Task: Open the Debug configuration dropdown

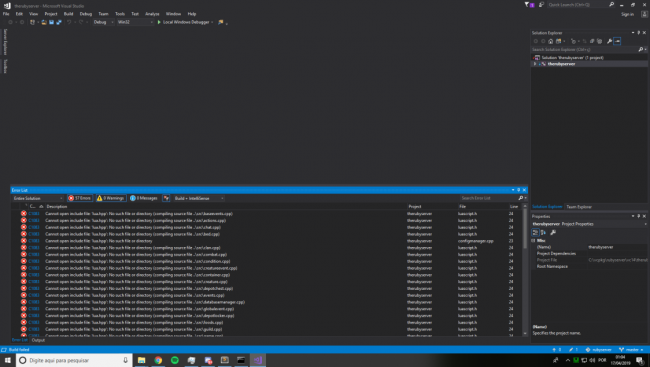Action: click(x=103, y=22)
